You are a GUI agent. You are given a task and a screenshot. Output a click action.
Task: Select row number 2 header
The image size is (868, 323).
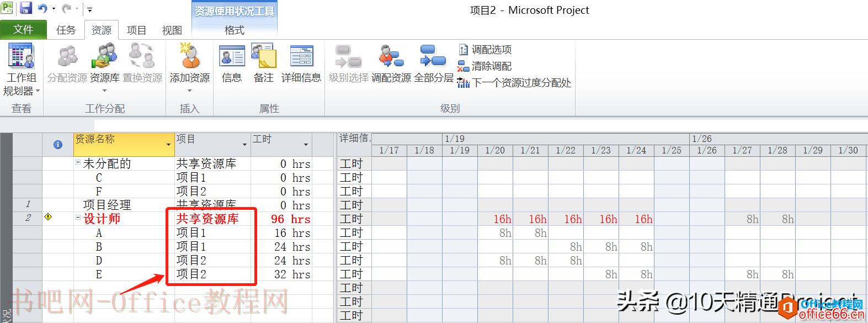[x=28, y=218]
